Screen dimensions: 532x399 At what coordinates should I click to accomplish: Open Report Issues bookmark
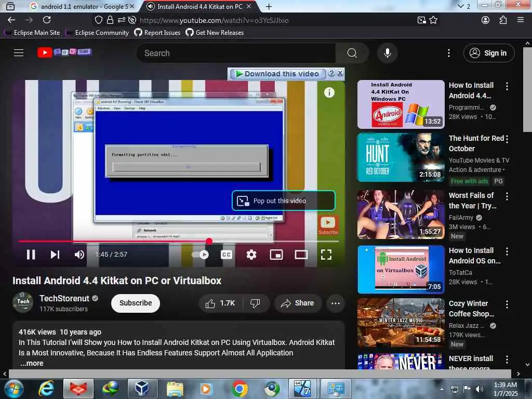[157, 33]
